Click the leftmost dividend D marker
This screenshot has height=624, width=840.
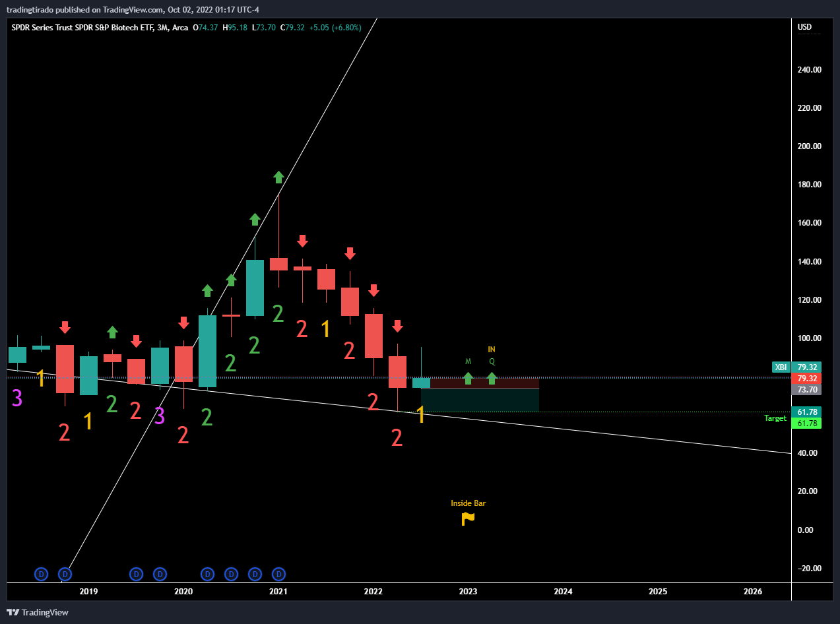coord(41,574)
